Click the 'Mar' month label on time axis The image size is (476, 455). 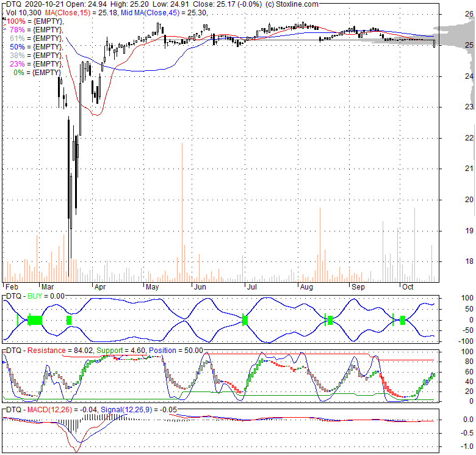click(x=48, y=286)
